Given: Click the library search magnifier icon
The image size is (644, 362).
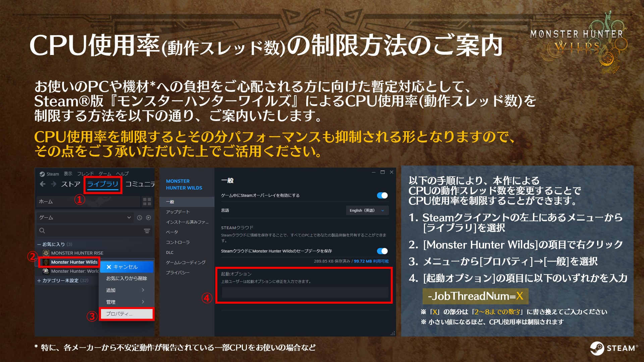Looking at the screenshot, I should [42, 231].
